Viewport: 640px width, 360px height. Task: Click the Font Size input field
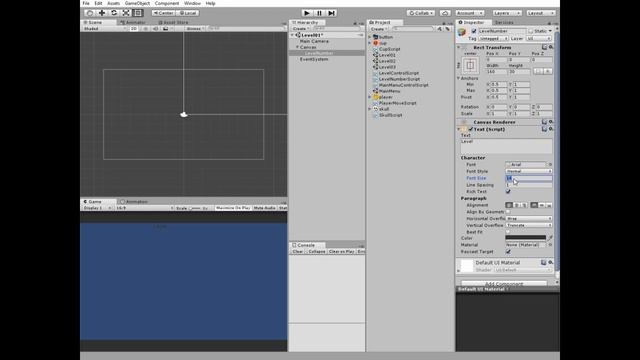(529, 178)
